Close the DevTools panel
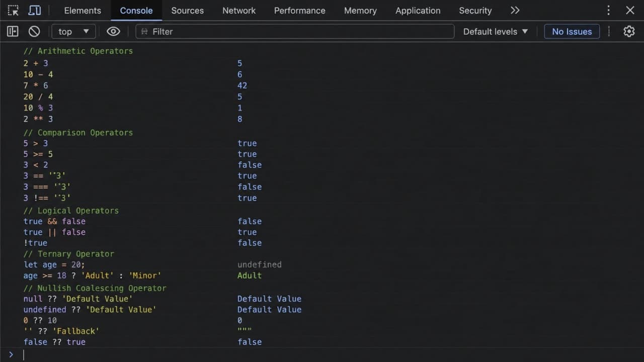Screen dimensions: 644x362 pos(630,10)
